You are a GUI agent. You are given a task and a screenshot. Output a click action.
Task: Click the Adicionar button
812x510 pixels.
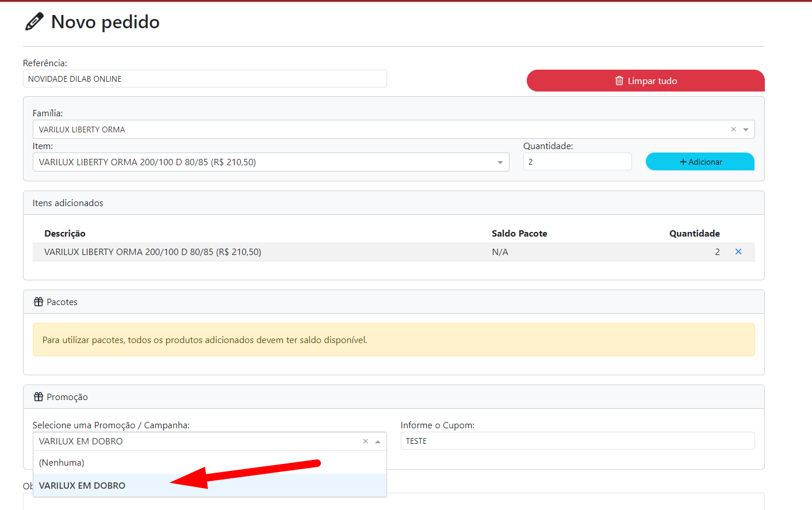700,162
